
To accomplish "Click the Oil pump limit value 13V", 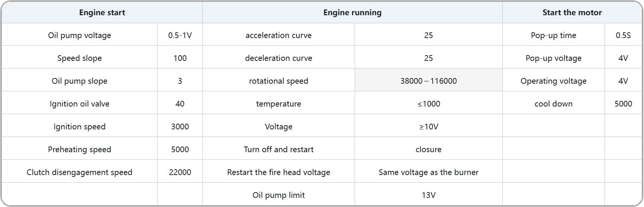I will [x=428, y=195].
